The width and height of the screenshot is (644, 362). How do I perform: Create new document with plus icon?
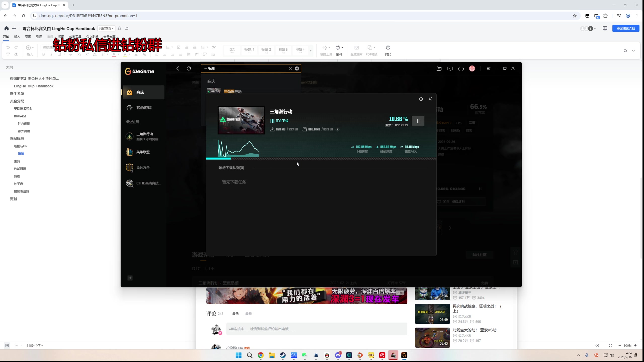14,28
